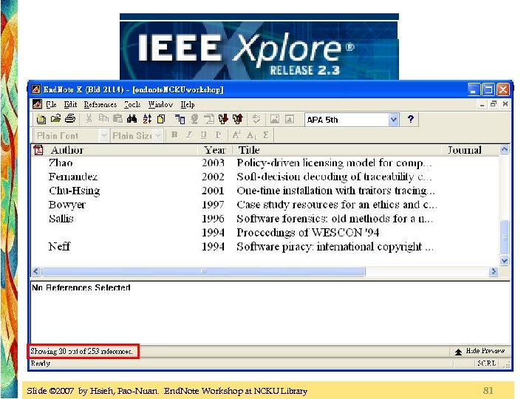Click the scroll up arrow of reference list

(505, 149)
